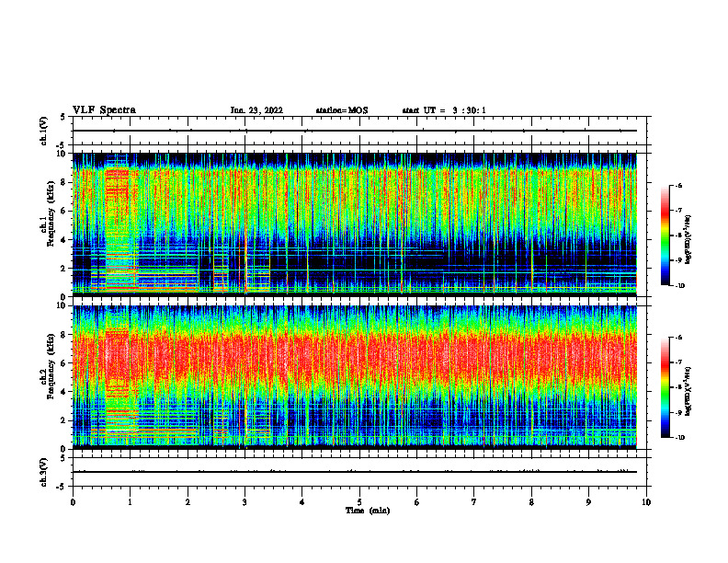Viewport: 728px width, 563px height.
Task: Click the '4' tick on Time axis
Action: tap(302, 502)
